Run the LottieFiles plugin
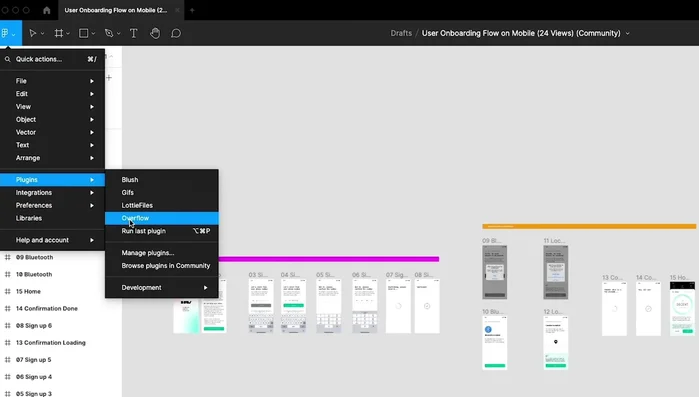The width and height of the screenshot is (699, 397). click(162, 205)
